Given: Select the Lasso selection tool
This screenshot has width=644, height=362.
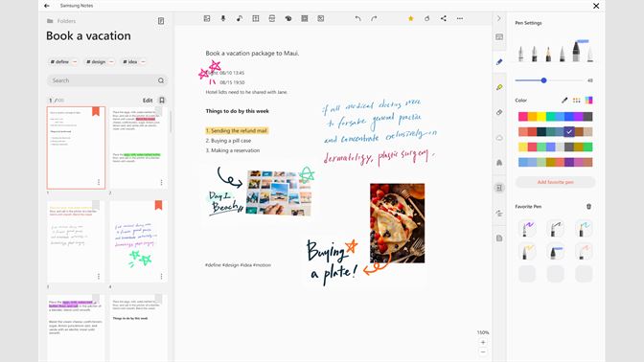Looking at the screenshot, I should [x=499, y=138].
